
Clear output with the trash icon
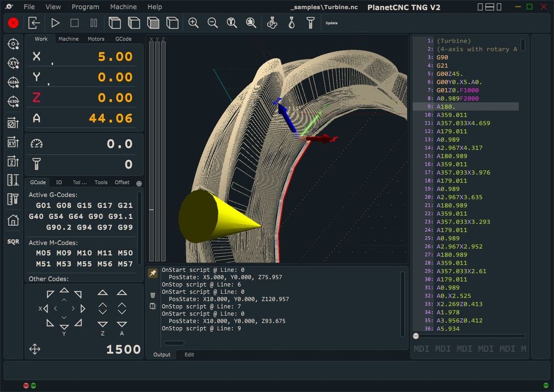tap(153, 295)
